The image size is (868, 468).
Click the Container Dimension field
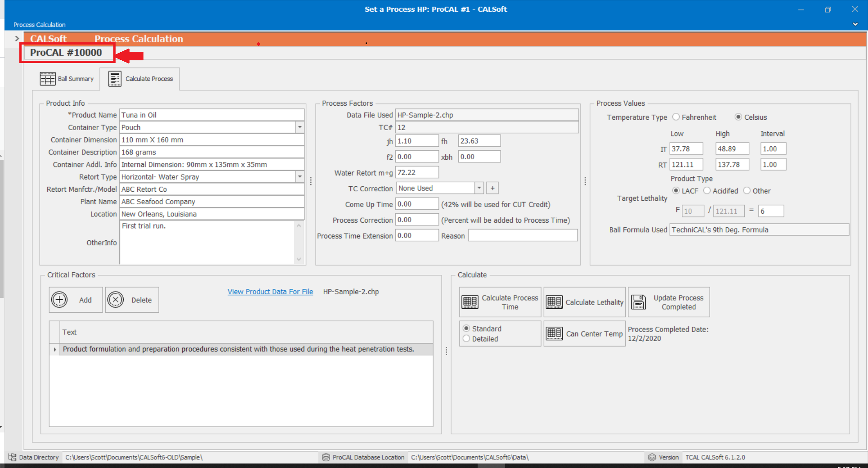(x=212, y=140)
